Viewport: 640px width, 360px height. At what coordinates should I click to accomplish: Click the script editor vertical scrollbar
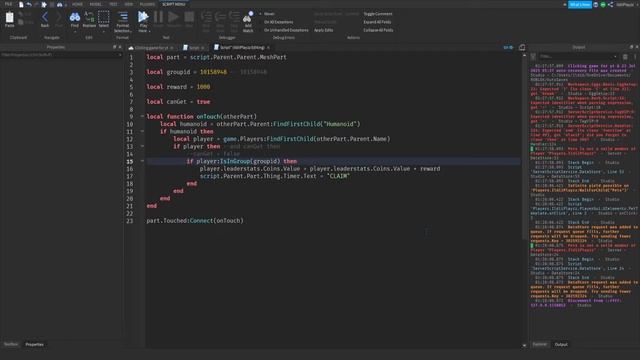[524, 147]
